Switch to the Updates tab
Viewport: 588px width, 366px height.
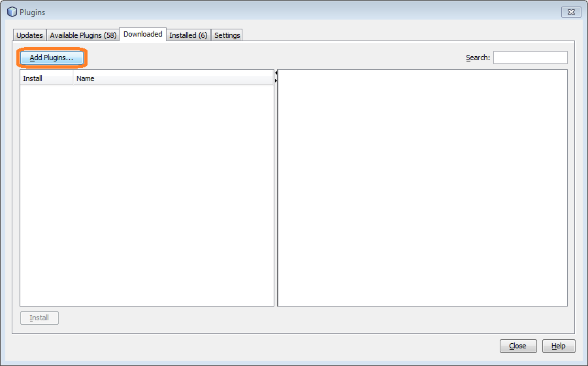coord(29,35)
